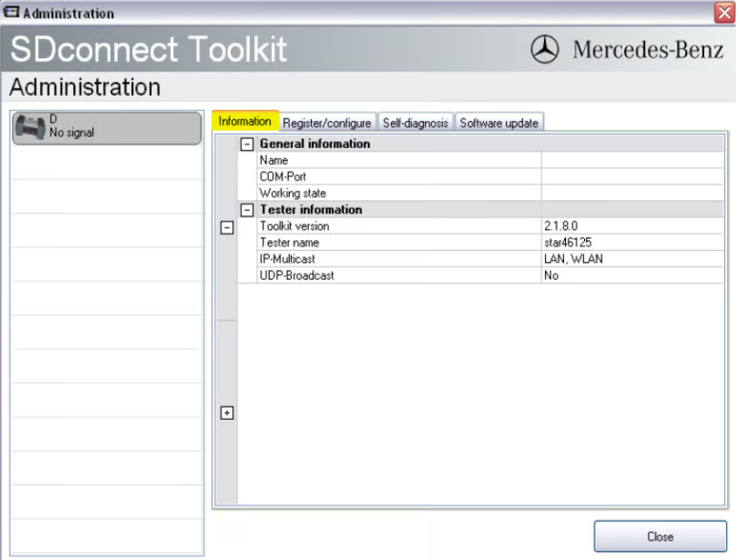The width and height of the screenshot is (740, 560).
Task: Collapse the outer minus expander in the left gutter
Action: pos(227,228)
